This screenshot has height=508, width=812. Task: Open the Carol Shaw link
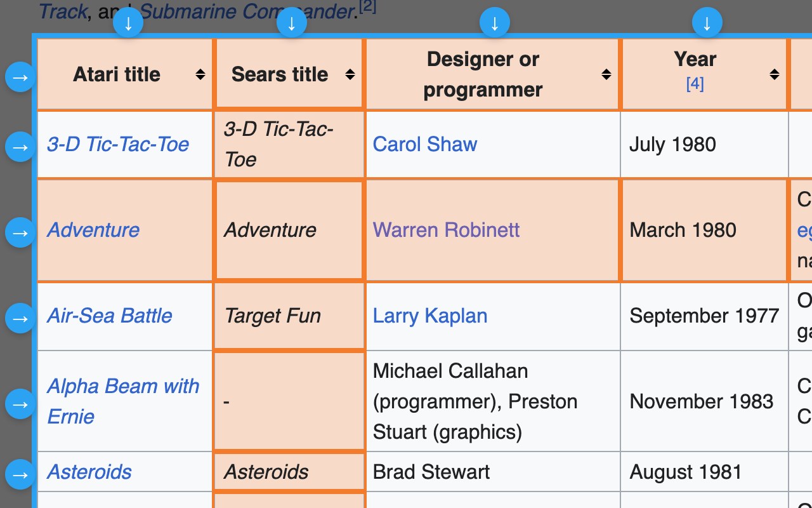click(424, 144)
